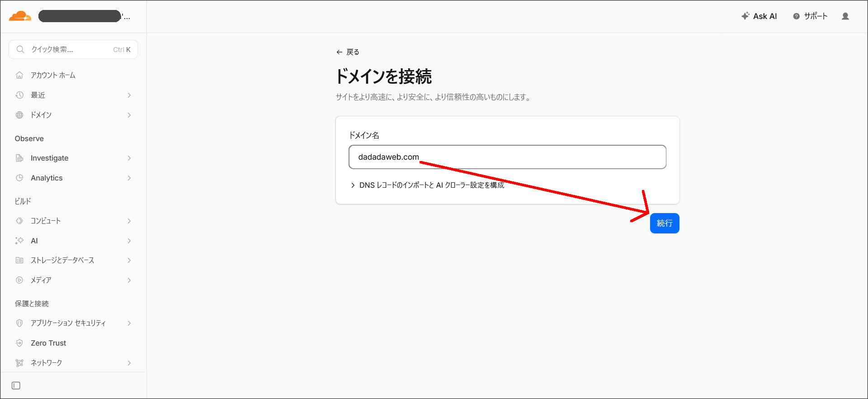
Task: Focus the クイック検索 search box
Action: pyautogui.click(x=73, y=49)
